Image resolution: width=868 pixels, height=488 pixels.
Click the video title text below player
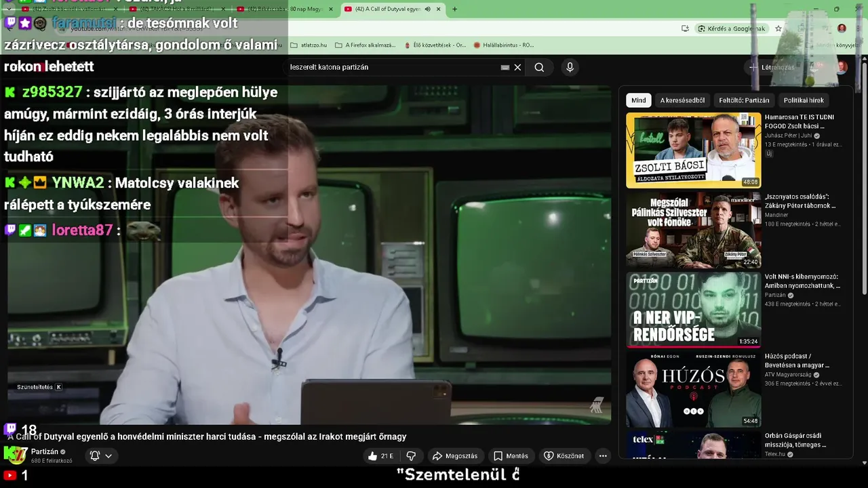tap(207, 436)
